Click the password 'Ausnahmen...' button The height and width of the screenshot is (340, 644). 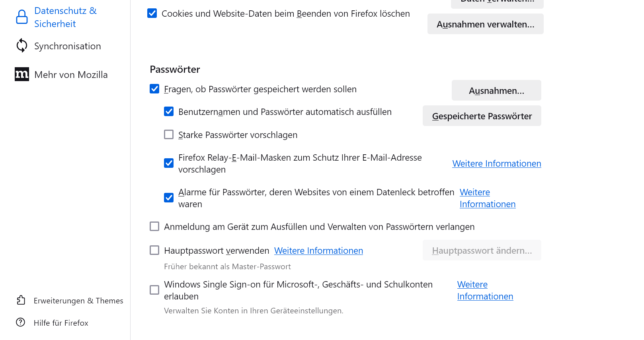[496, 91]
